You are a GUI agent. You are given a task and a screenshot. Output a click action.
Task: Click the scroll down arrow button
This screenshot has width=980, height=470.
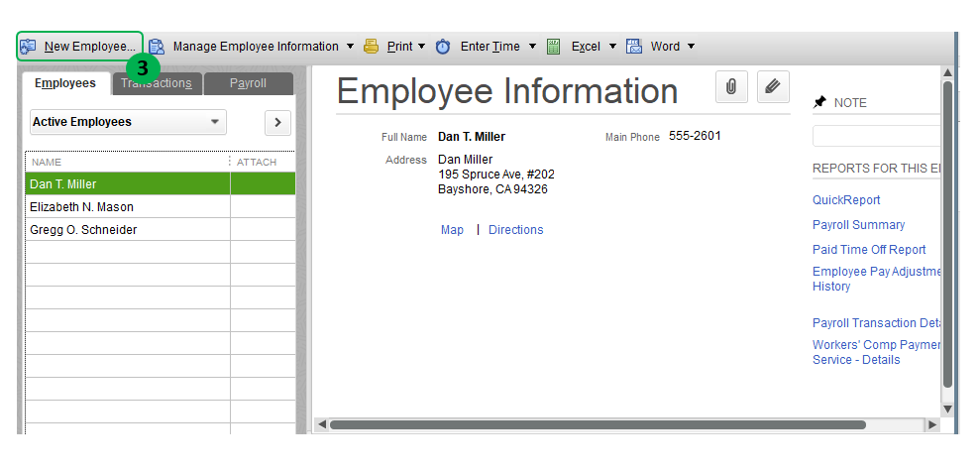point(947,409)
